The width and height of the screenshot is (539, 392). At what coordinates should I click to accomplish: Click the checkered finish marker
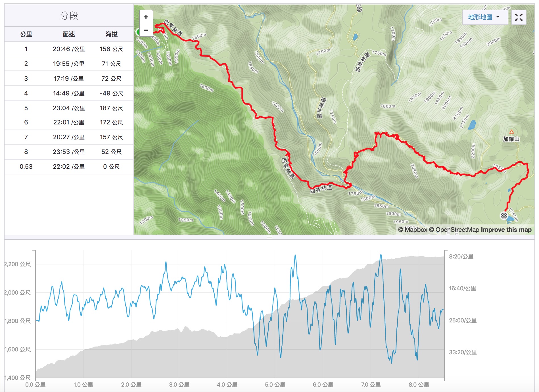504,216
